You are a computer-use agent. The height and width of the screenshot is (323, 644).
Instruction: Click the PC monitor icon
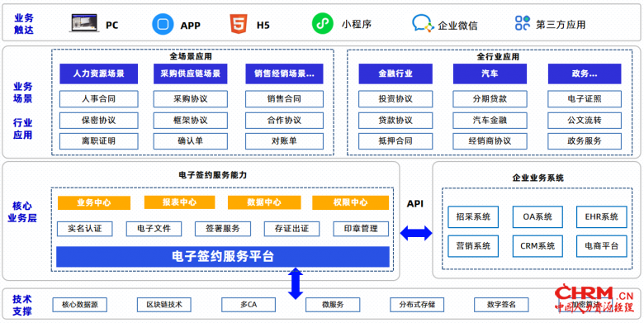point(83,23)
